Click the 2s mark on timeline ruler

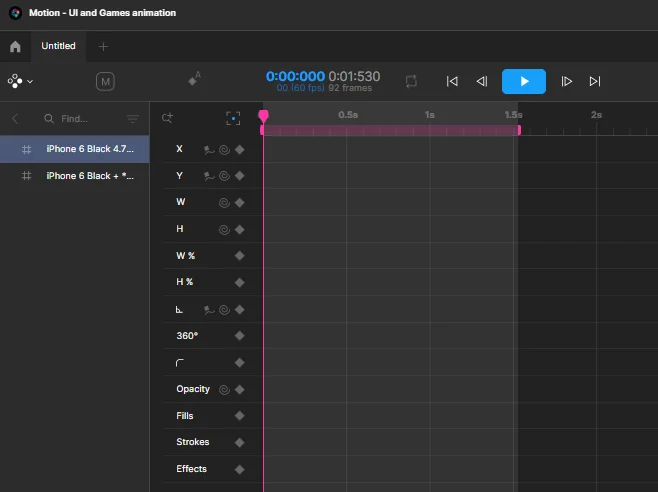pos(596,115)
